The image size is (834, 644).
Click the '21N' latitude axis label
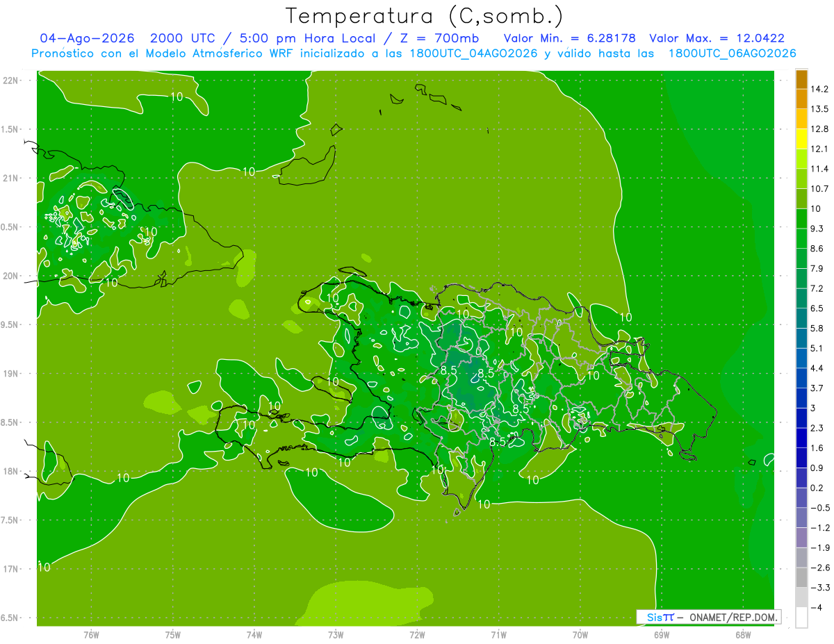(10, 178)
